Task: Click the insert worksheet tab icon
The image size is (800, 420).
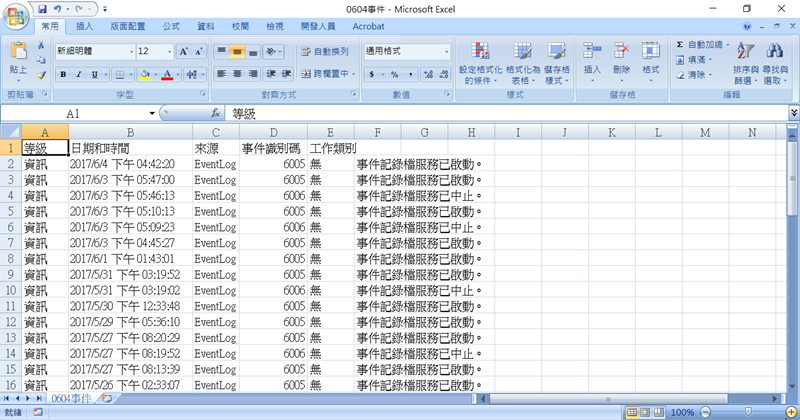Action: pyautogui.click(x=107, y=398)
